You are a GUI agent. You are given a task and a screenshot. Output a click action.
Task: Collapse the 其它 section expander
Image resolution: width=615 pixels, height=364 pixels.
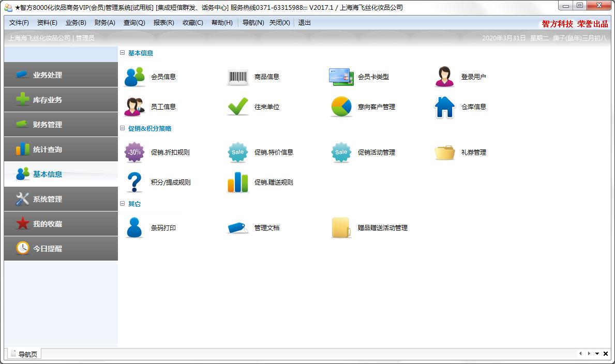(123, 204)
